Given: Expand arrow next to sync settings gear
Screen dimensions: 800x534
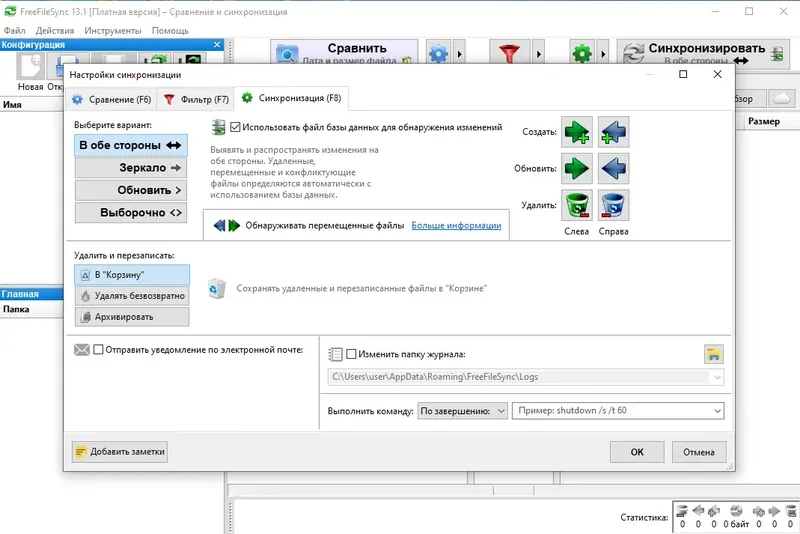Looking at the screenshot, I should click(603, 53).
